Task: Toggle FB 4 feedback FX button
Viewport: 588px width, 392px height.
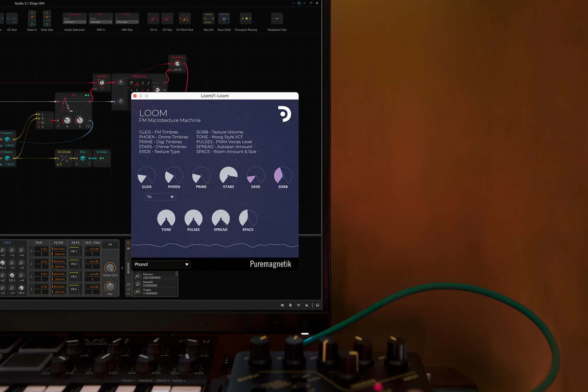Action: (x=74, y=289)
